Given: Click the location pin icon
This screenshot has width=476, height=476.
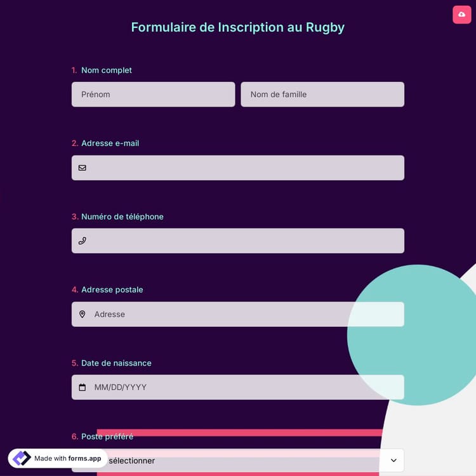Looking at the screenshot, I should [82, 314].
